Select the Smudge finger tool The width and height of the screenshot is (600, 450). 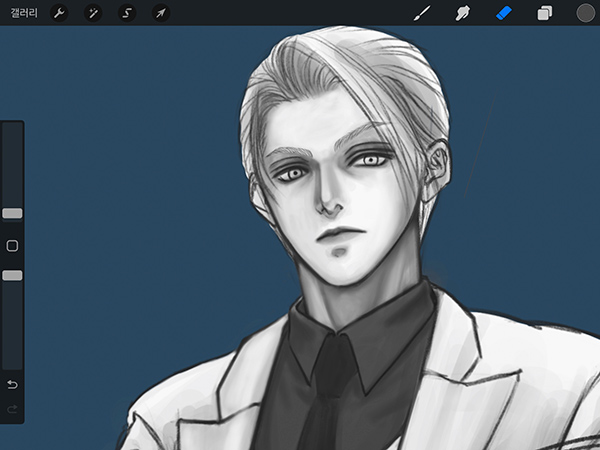tap(463, 13)
